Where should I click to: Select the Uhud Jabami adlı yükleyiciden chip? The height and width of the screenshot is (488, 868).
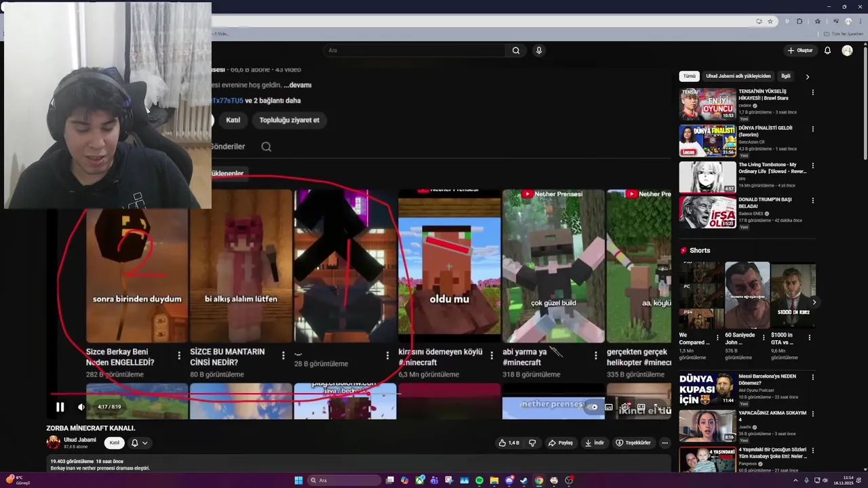[738, 76]
